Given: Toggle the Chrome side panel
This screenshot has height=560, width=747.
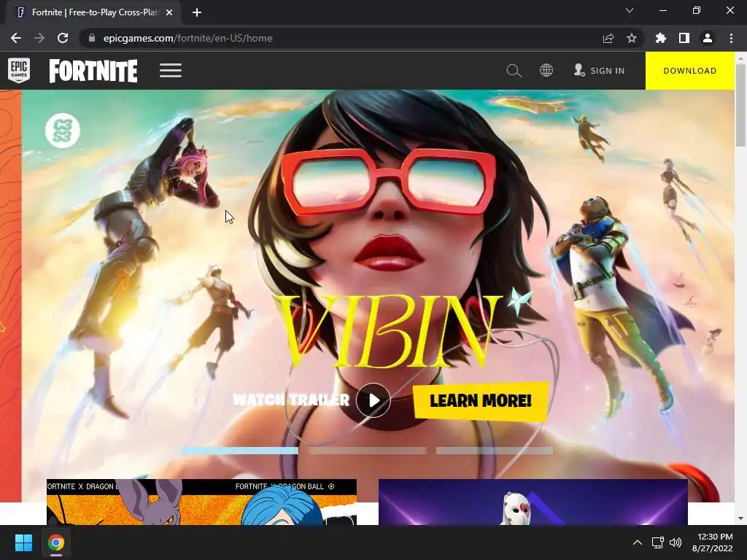Looking at the screenshot, I should pyautogui.click(x=684, y=38).
